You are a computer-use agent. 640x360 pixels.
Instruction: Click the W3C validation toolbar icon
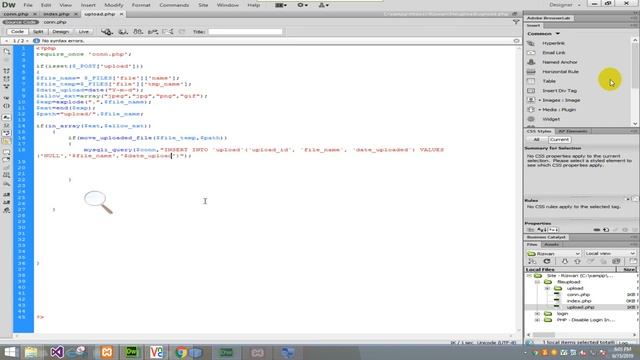pyautogui.click(x=153, y=31)
